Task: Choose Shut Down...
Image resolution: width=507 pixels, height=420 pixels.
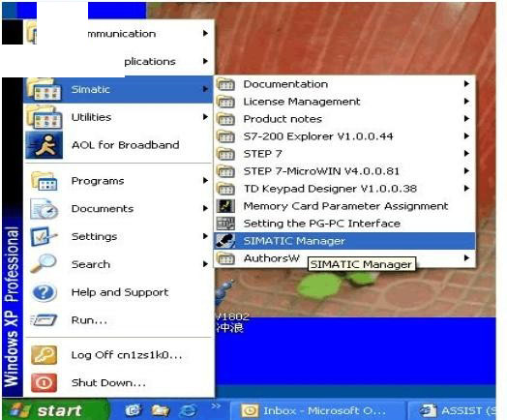Action: (x=118, y=383)
